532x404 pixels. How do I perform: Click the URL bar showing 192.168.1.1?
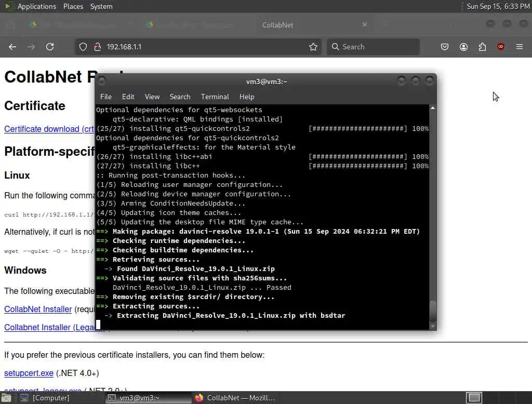(198, 47)
